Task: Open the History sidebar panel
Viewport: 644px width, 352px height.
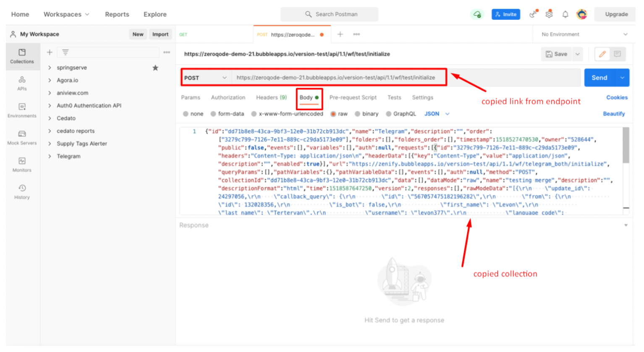Action: click(x=22, y=192)
